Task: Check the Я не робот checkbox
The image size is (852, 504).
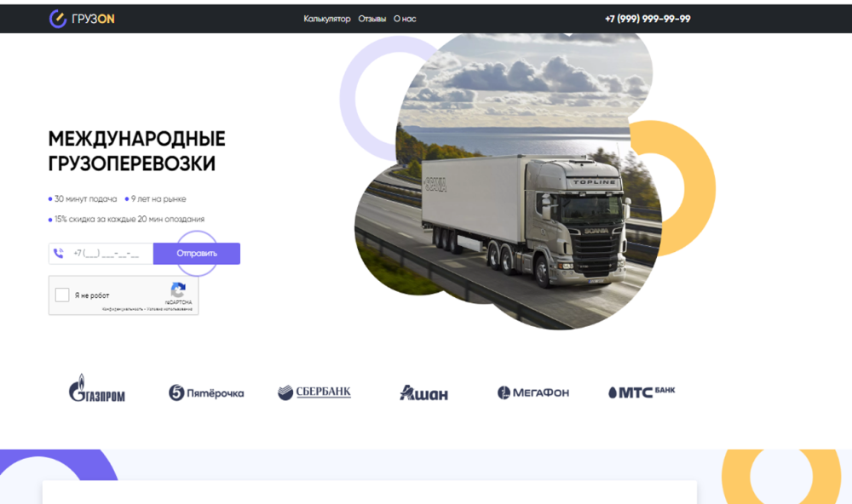Action: 62,295
